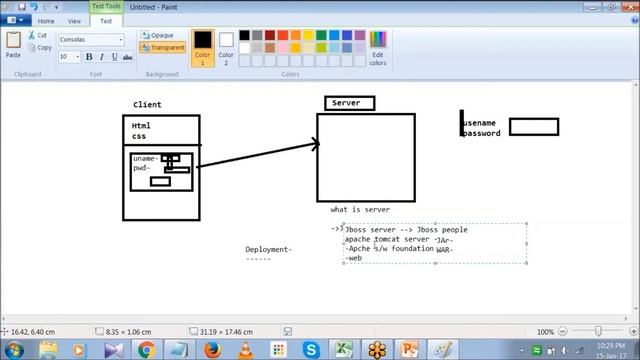Redo the last undone action

pos(46,7)
